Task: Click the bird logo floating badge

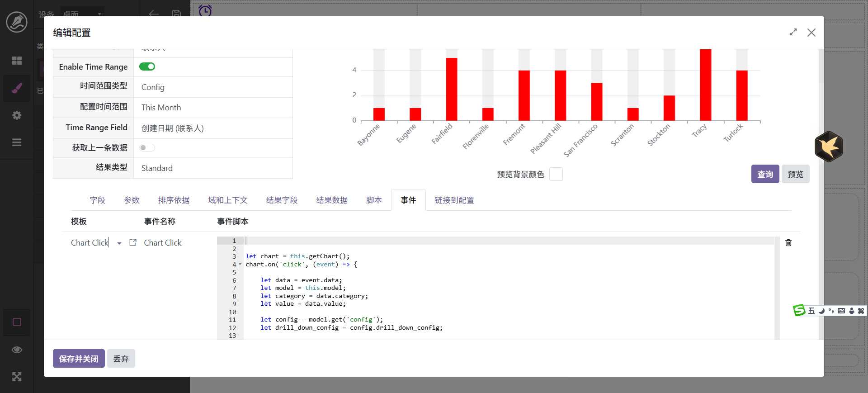Action: pos(828,147)
